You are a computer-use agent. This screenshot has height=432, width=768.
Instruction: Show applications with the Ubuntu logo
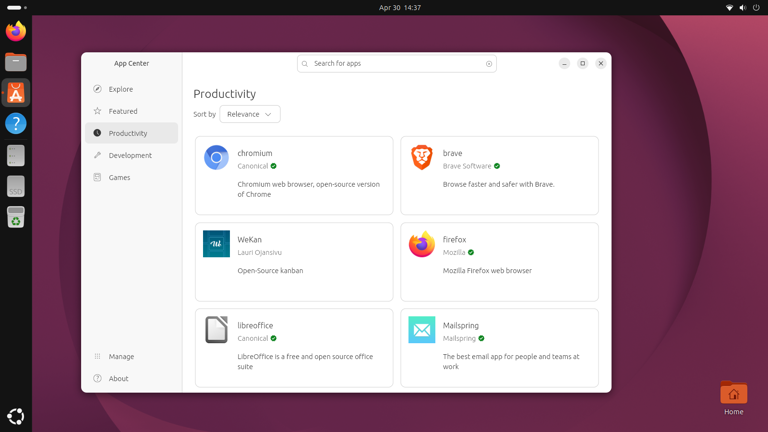[x=16, y=416]
